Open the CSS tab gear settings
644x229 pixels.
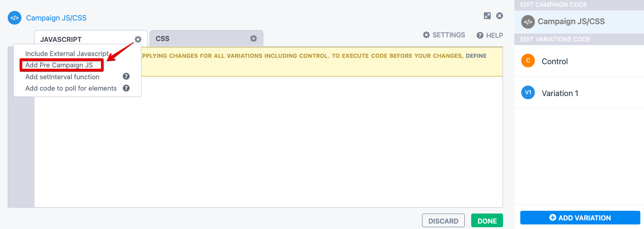point(253,39)
